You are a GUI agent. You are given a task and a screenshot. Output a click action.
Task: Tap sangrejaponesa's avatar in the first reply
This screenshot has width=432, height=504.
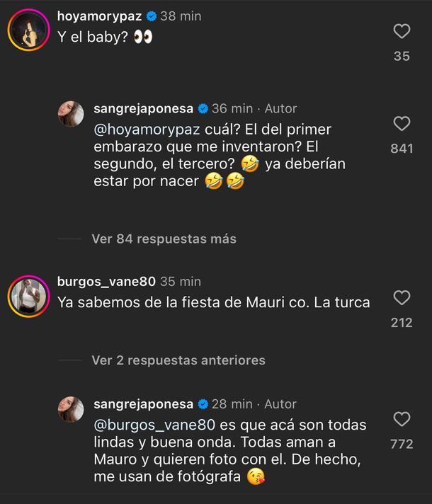[71, 114]
